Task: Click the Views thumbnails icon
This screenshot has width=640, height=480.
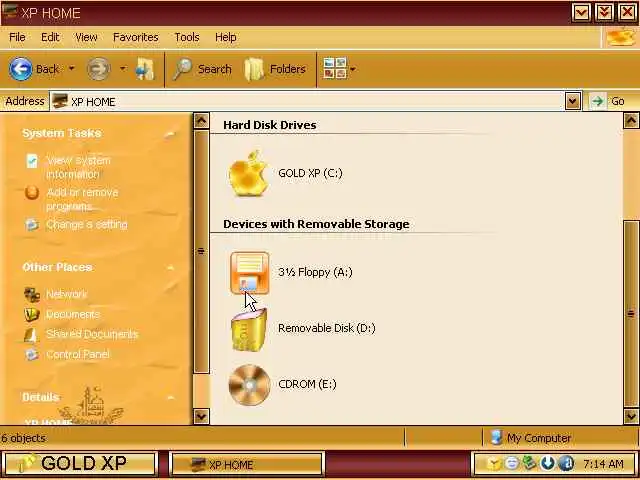Action: click(x=335, y=68)
